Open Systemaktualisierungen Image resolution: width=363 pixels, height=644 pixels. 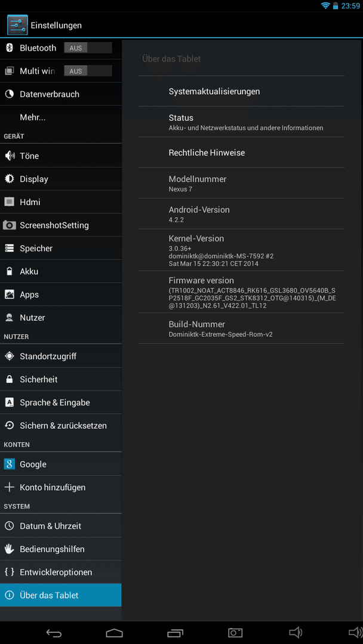[241, 91]
